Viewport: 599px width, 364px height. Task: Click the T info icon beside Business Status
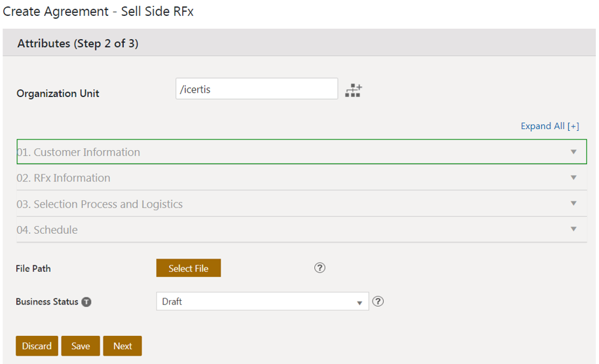pos(86,302)
